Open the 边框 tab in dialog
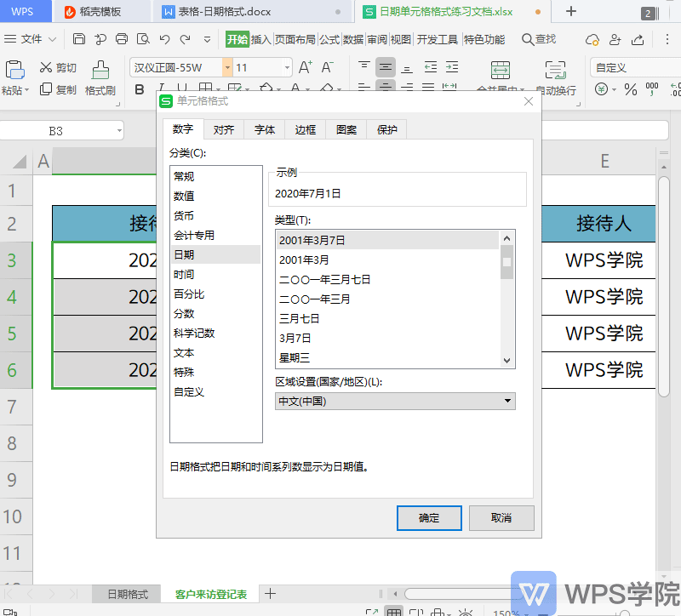The image size is (681, 616). [306, 130]
